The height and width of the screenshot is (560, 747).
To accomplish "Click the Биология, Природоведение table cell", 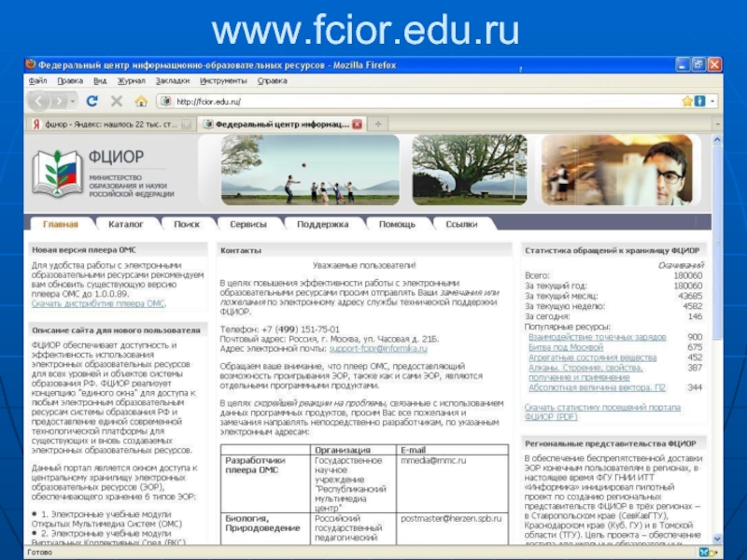I will pos(265,528).
